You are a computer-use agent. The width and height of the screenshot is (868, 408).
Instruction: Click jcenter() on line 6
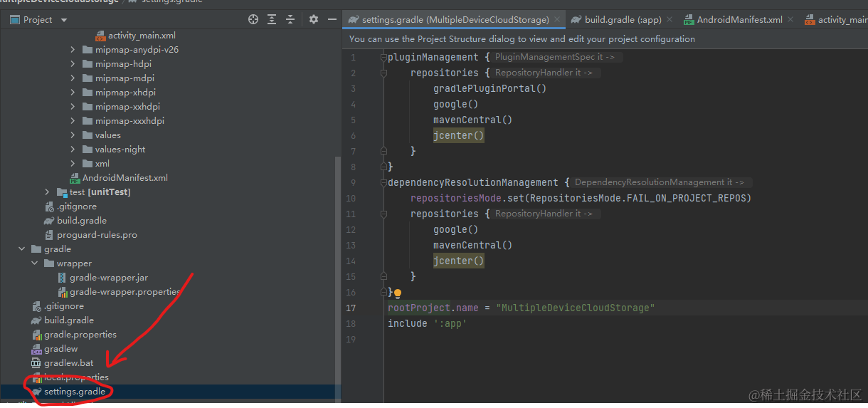point(459,135)
